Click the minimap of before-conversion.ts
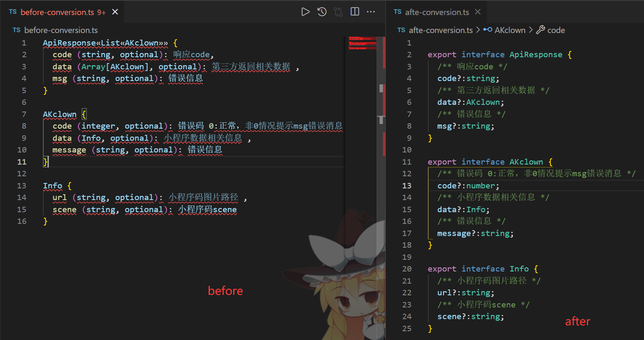This screenshot has width=644, height=340. coord(362,43)
